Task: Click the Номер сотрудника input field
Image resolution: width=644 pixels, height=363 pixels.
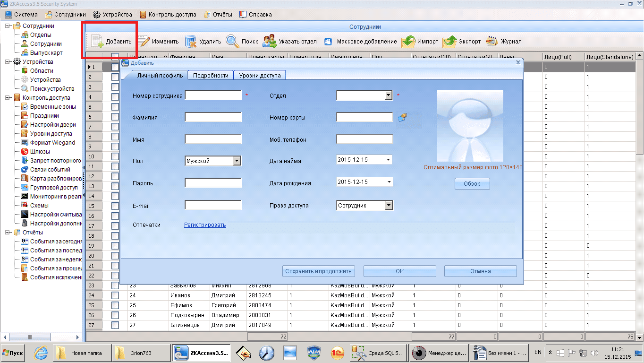Action: pyautogui.click(x=213, y=95)
